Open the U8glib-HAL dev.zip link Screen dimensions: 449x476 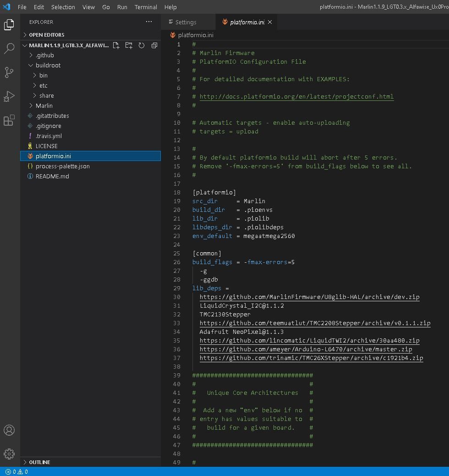point(309,297)
